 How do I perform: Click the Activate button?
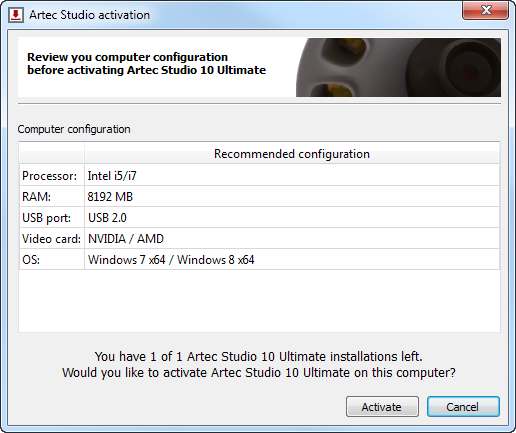point(382,407)
